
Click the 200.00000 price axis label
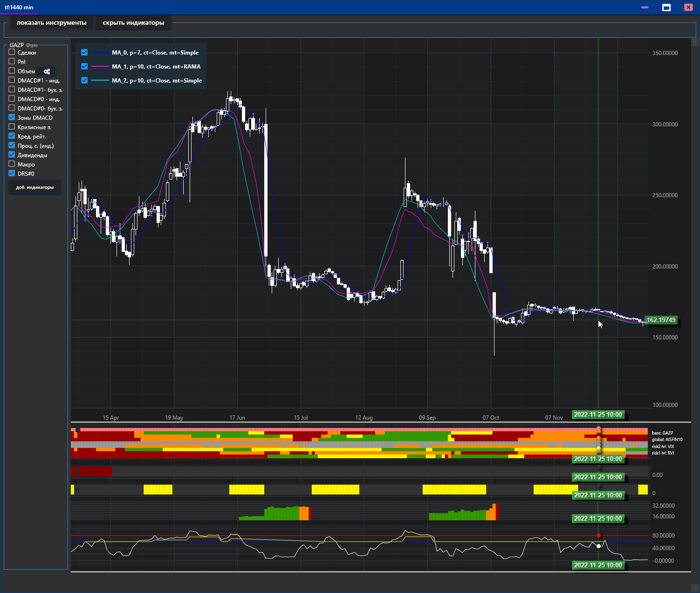pyautogui.click(x=665, y=267)
